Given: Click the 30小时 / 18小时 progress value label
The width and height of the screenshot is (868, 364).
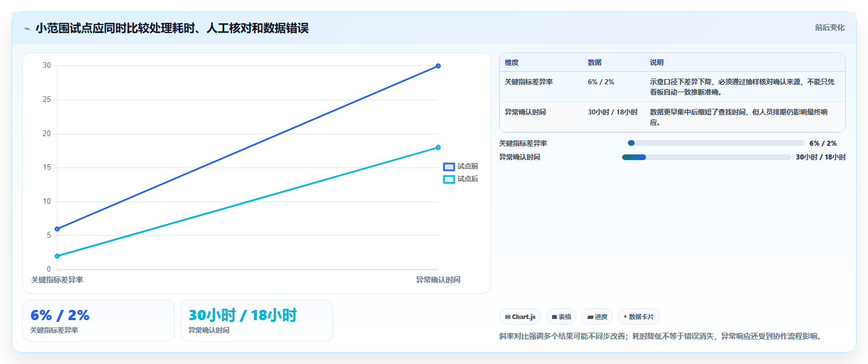Looking at the screenshot, I should tap(821, 157).
